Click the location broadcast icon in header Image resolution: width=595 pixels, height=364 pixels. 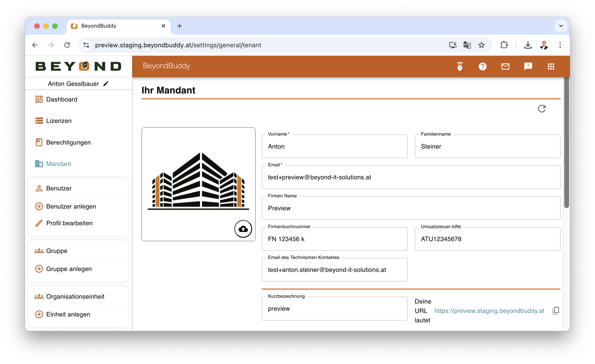(459, 66)
